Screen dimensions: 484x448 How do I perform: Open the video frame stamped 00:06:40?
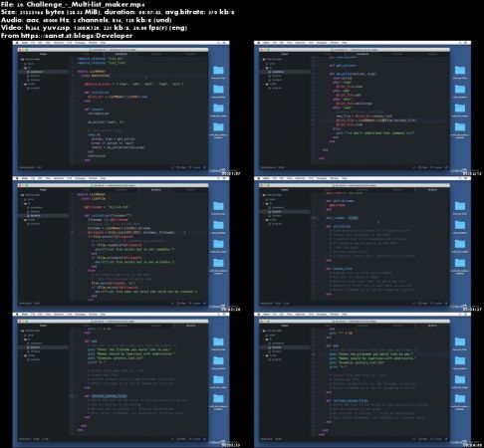click(363, 379)
